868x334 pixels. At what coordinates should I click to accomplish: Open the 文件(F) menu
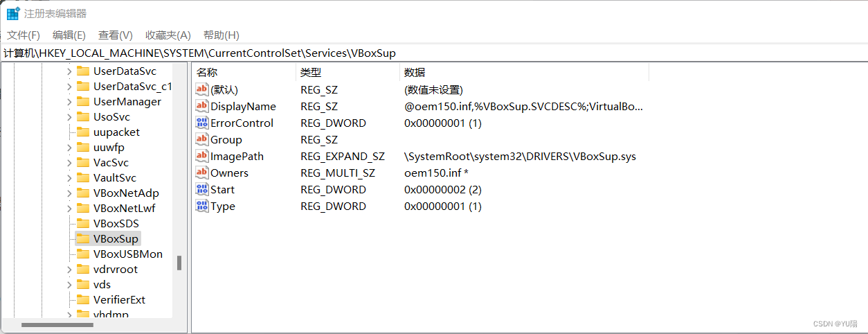click(x=24, y=35)
